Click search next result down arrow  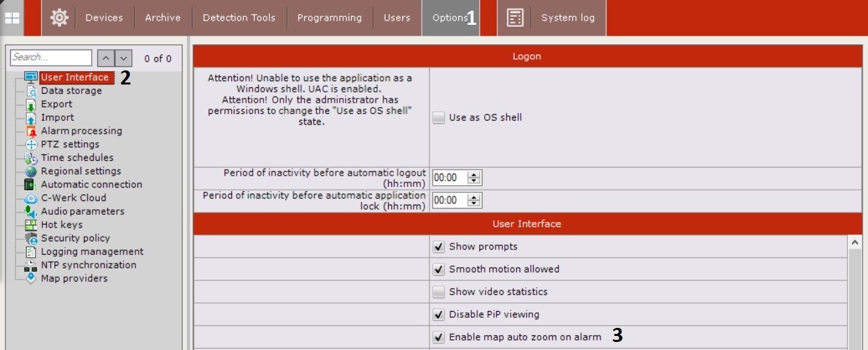[123, 58]
